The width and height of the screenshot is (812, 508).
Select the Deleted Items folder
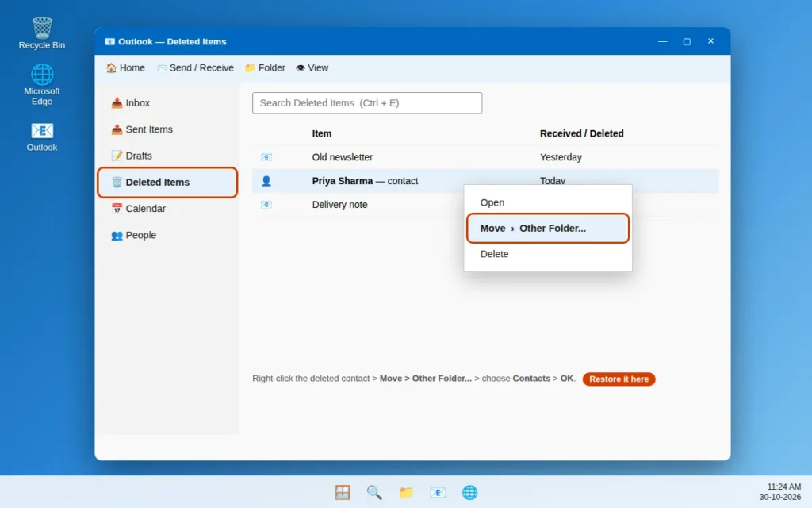point(167,183)
